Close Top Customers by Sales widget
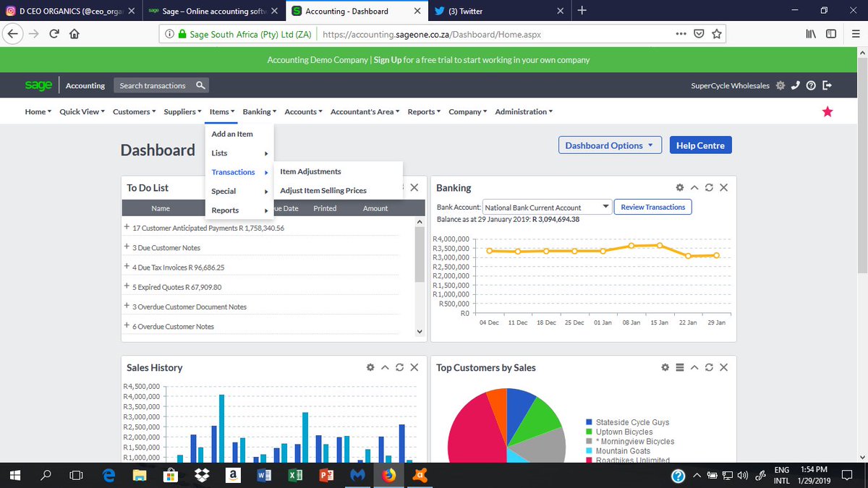 [x=723, y=367]
